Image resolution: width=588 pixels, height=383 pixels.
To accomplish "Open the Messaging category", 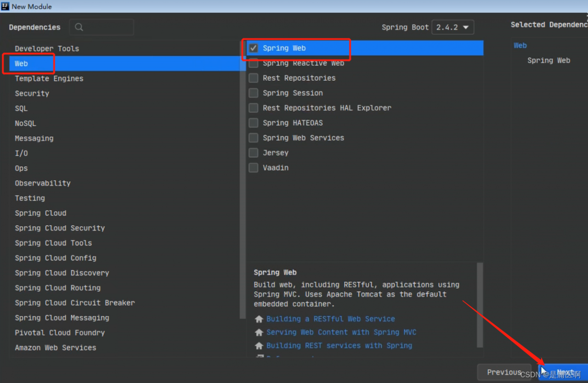I will 125,138.
